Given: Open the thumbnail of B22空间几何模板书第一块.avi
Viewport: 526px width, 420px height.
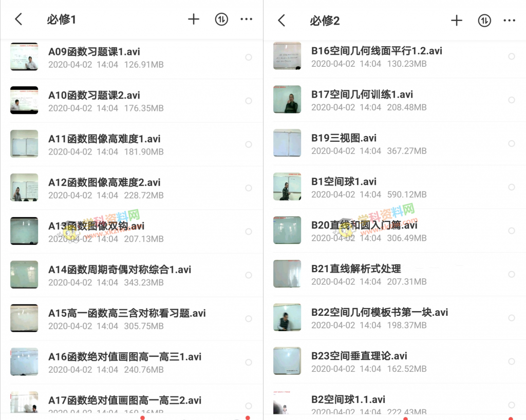Looking at the screenshot, I should (x=287, y=317).
